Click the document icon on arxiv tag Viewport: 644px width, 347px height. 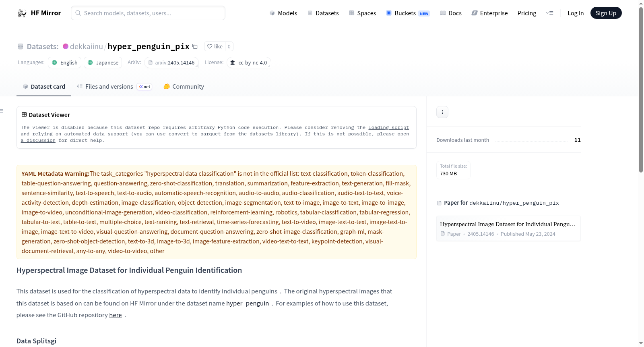pos(151,62)
